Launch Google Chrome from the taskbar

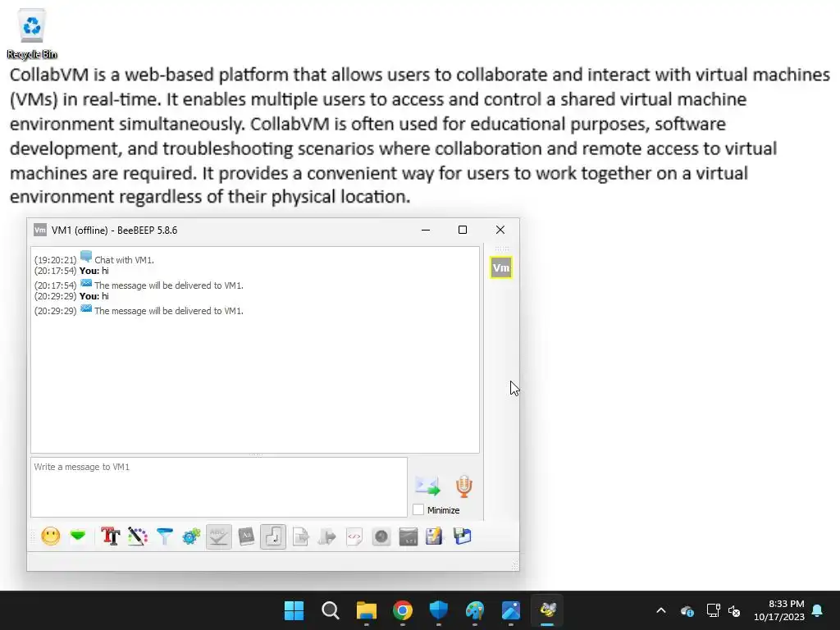click(x=402, y=610)
